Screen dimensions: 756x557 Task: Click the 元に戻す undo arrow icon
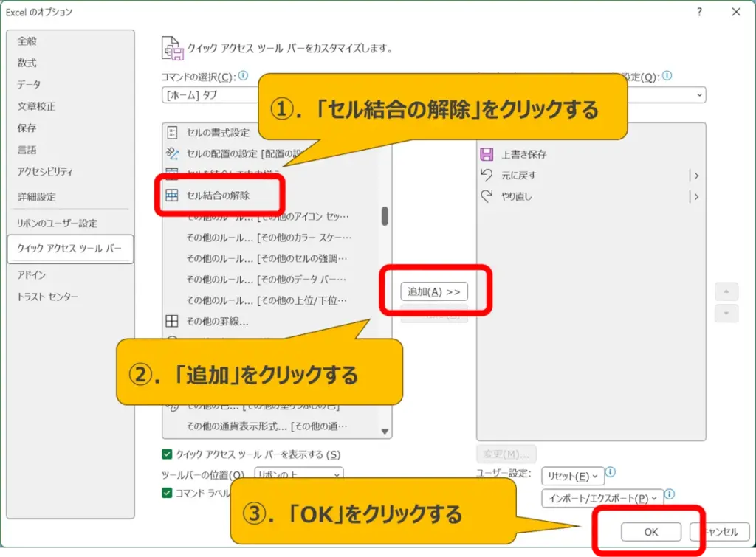click(x=487, y=176)
